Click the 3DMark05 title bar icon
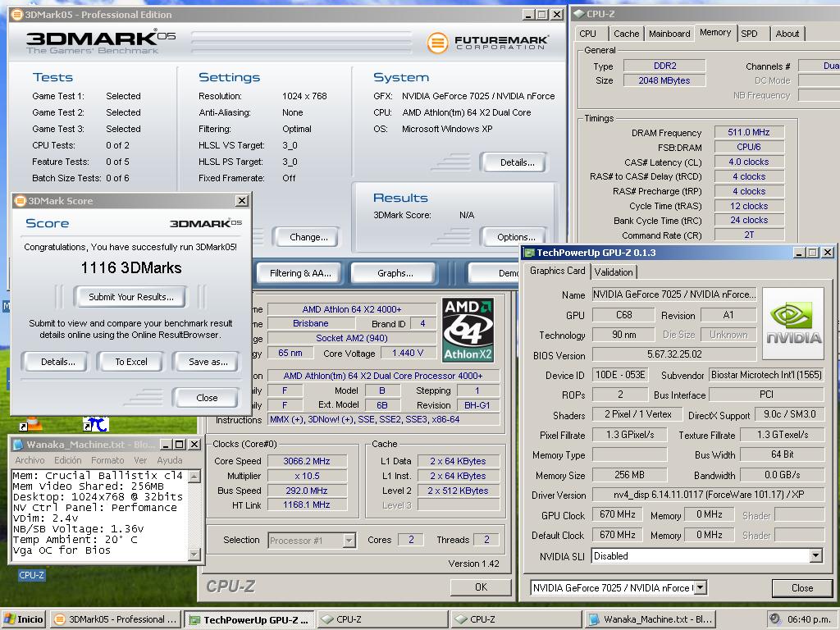 pos(17,15)
